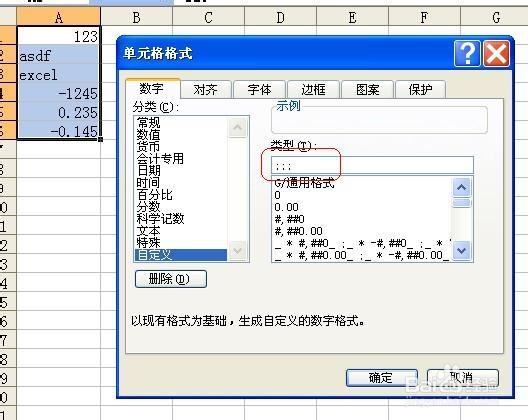Screen dimensions: 528x420
Task: Choose 会计专用 category
Action: (x=181, y=159)
